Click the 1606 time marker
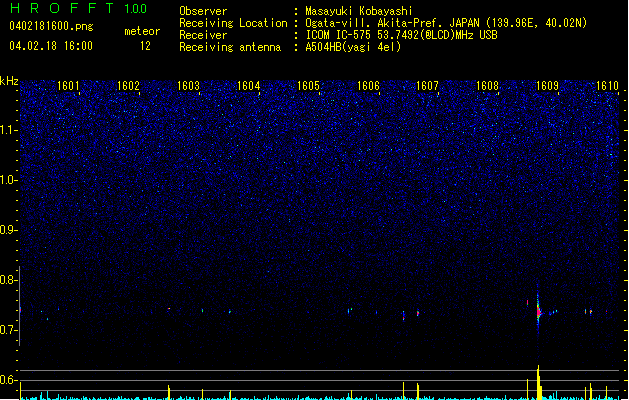Viewport: 629px width, 400px height. click(x=368, y=86)
